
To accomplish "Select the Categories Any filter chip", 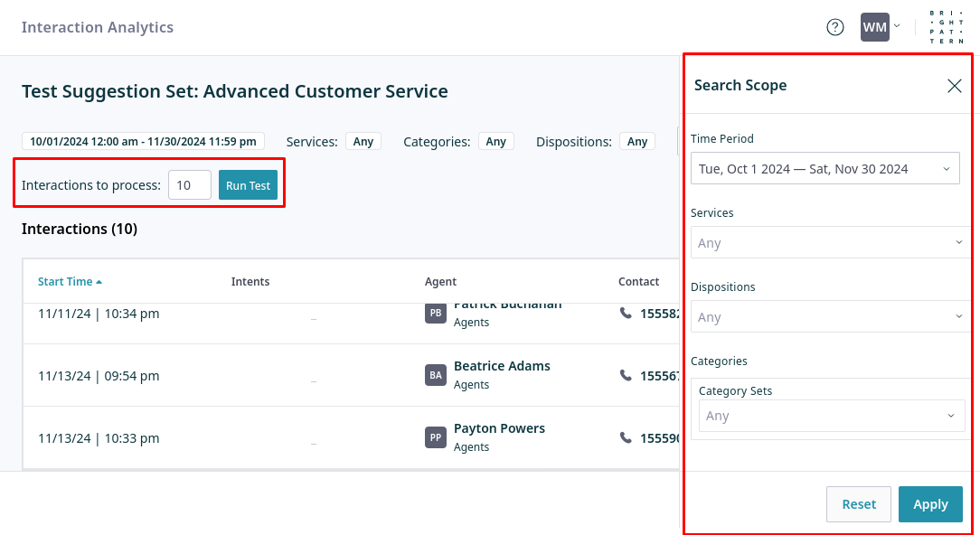I will point(495,141).
